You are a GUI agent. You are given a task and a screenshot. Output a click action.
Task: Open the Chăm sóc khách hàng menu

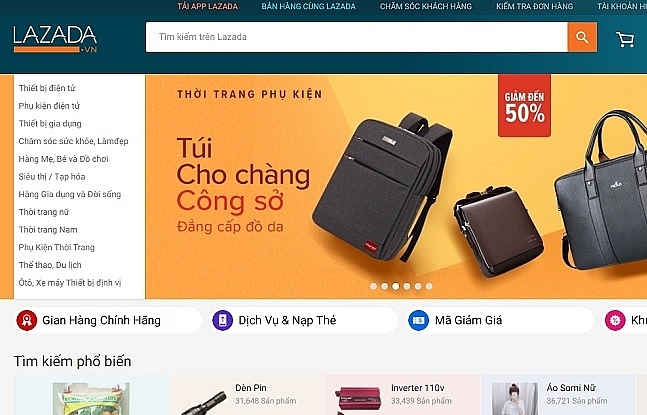coord(425,6)
